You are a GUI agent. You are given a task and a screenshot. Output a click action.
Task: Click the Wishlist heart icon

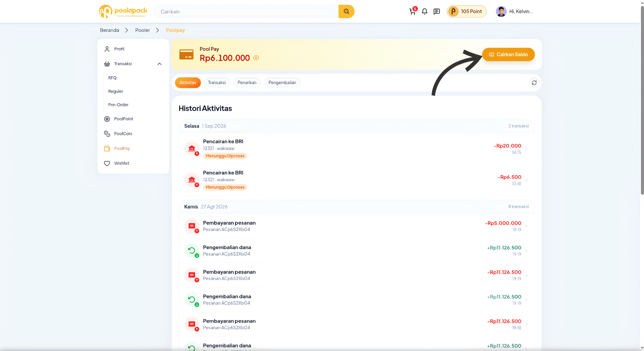tap(107, 163)
